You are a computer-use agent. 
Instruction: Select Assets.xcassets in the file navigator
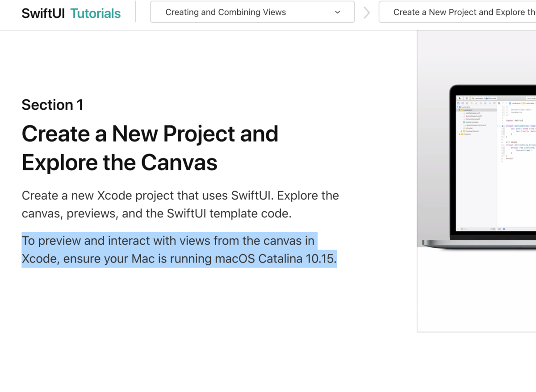click(472, 122)
